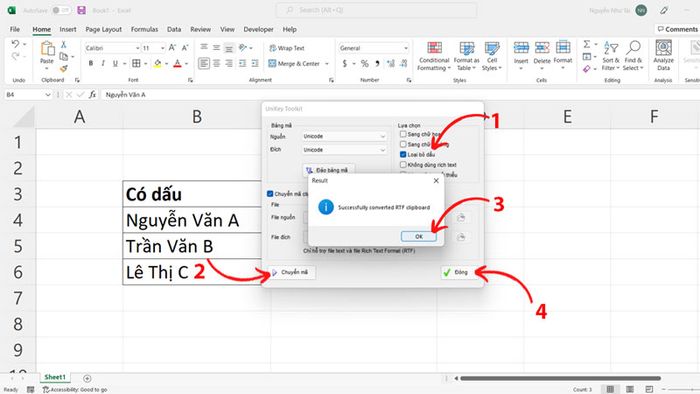
Task: Apply Bold formatting
Action: (91, 64)
